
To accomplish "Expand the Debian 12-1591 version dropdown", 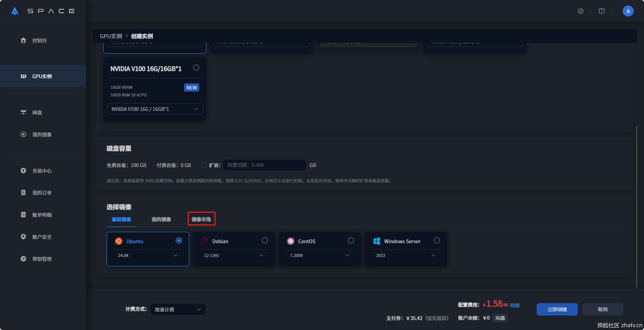I will (x=234, y=255).
